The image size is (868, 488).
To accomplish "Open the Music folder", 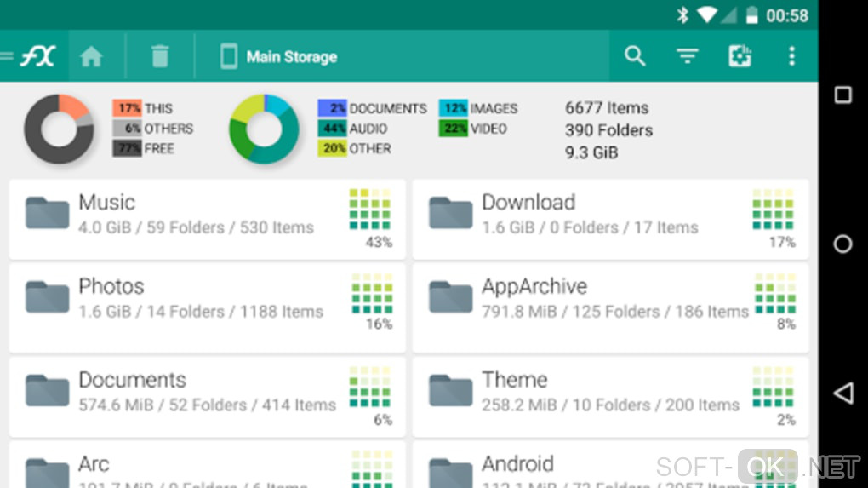I will coord(207,219).
